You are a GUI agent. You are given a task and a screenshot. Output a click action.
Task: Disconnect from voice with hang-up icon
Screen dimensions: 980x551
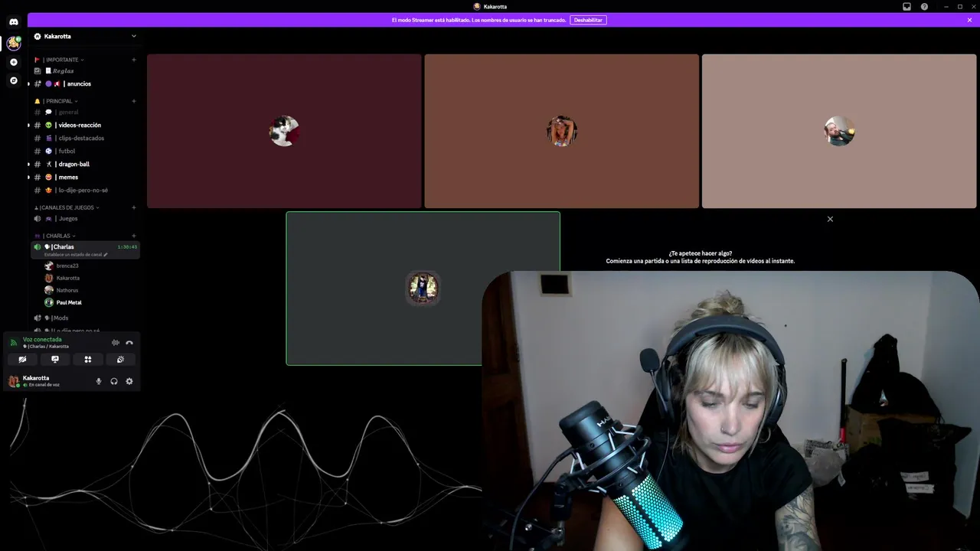point(129,343)
